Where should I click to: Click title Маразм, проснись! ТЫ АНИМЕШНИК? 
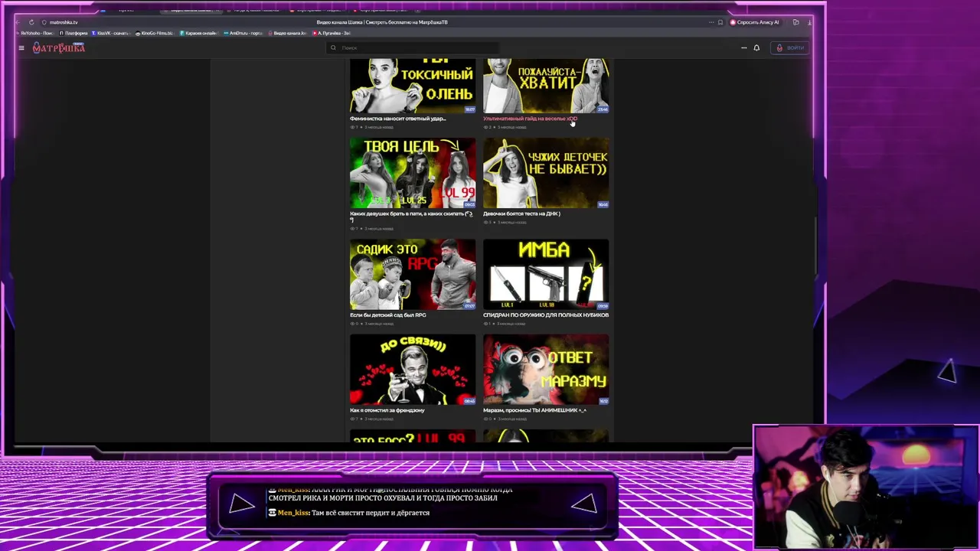[x=534, y=410]
